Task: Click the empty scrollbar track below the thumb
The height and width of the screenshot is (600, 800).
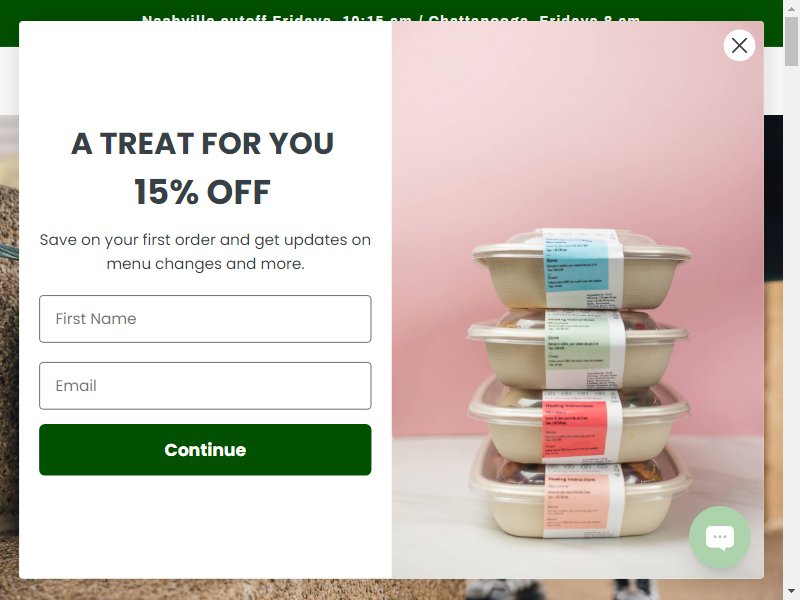Action: tap(791, 327)
